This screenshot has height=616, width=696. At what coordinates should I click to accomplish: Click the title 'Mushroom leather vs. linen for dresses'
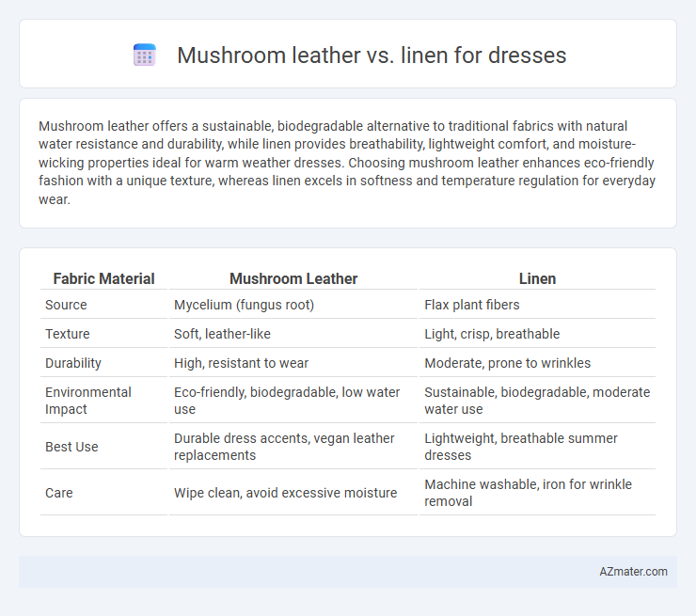(372, 55)
